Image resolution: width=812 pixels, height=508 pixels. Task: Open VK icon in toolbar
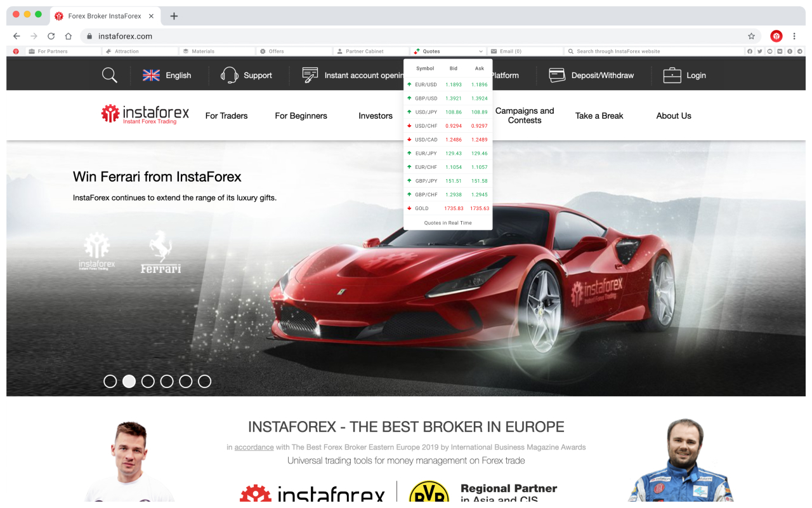(x=780, y=51)
